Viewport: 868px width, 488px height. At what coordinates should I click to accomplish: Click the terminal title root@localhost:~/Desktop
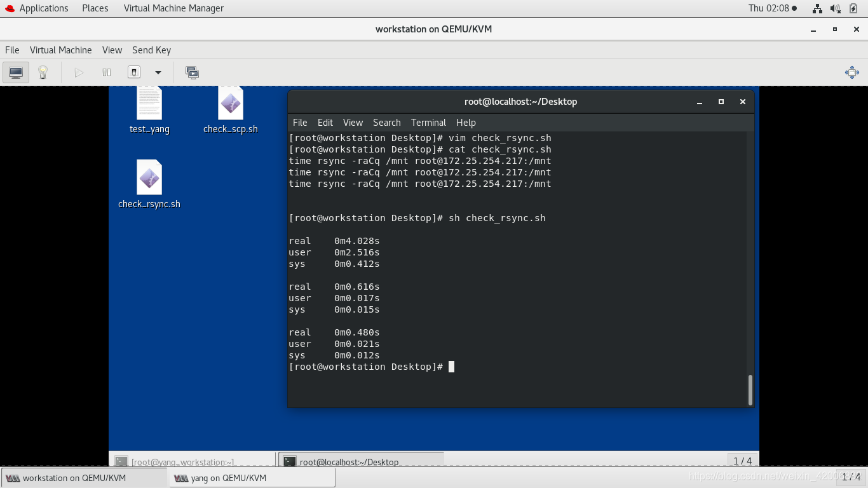520,102
